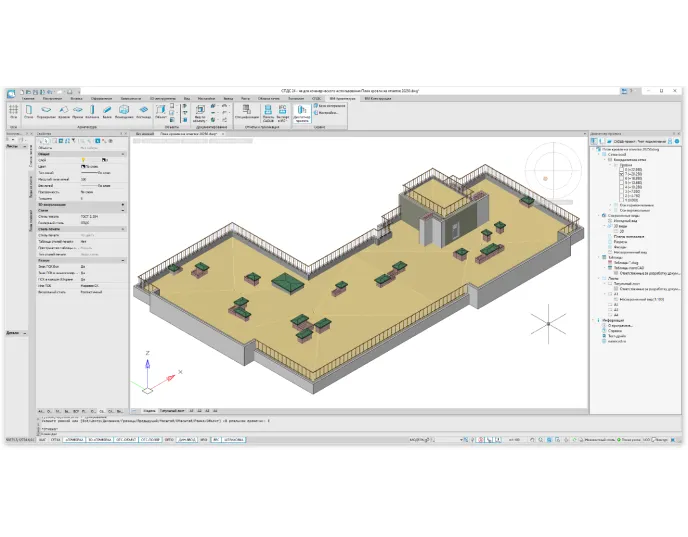Collapse the Общие properties section

[x=124, y=153]
